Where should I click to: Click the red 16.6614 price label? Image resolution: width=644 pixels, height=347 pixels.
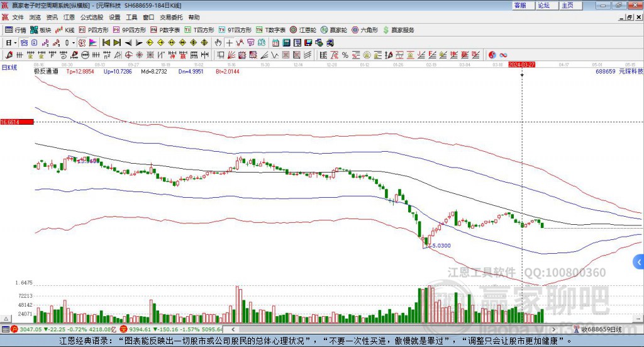click(17, 122)
